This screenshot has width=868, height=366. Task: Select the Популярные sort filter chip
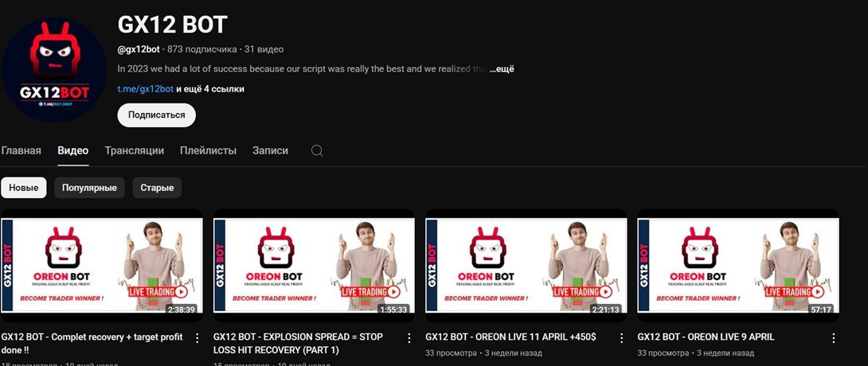coord(89,188)
